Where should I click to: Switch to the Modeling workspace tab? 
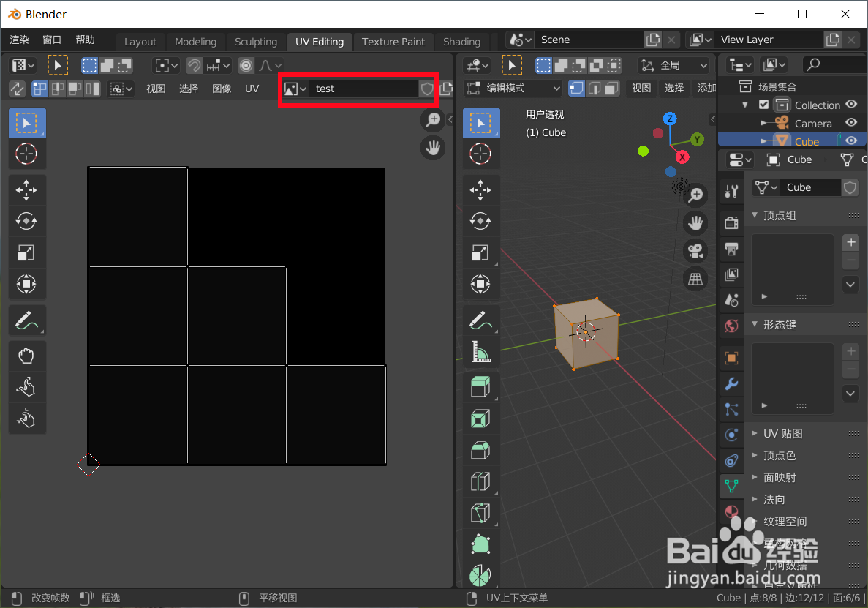[x=195, y=42]
